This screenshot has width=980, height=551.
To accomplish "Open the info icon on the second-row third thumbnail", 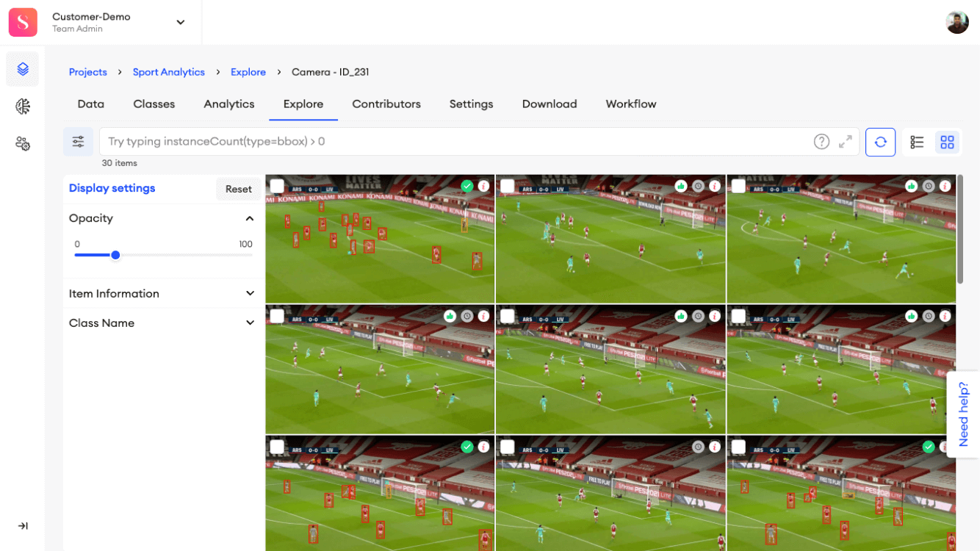I will point(945,316).
